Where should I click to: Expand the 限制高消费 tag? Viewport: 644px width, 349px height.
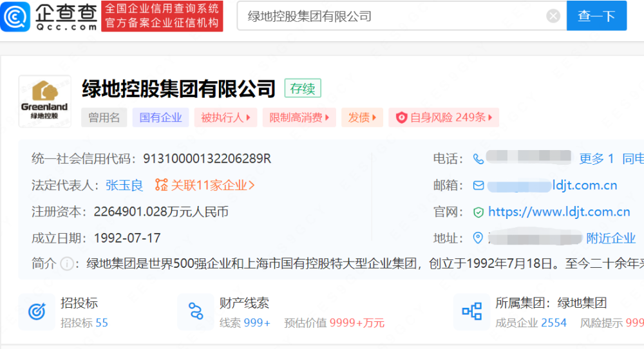point(299,117)
